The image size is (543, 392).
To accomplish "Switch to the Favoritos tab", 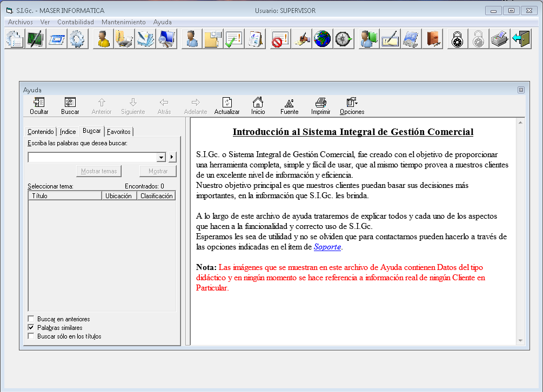I will coord(118,131).
